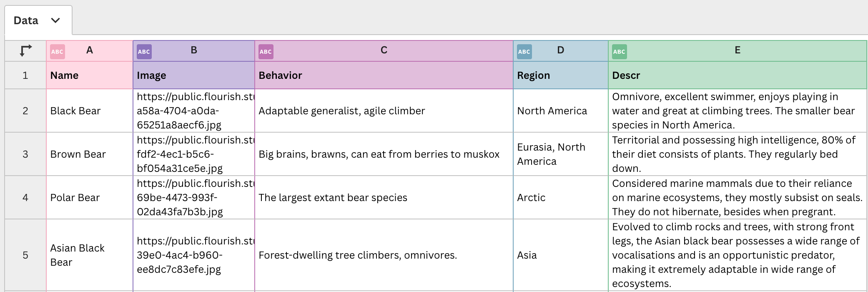Select column C header
Screen dimensions: 868x292
[x=384, y=51]
